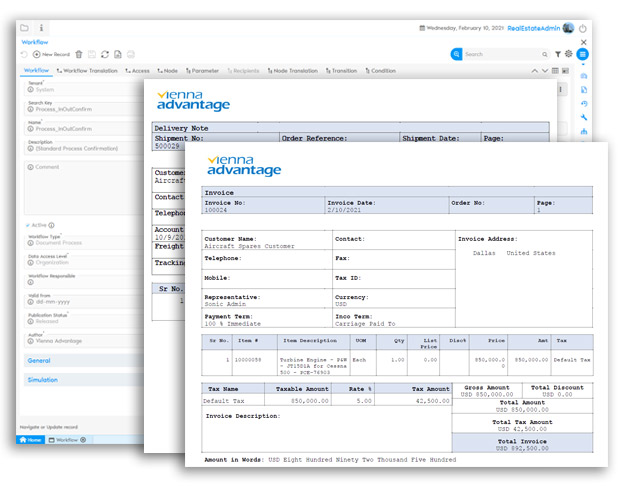The image size is (624, 486).
Task: Click the filter funnel icon near search
Action: (x=557, y=54)
